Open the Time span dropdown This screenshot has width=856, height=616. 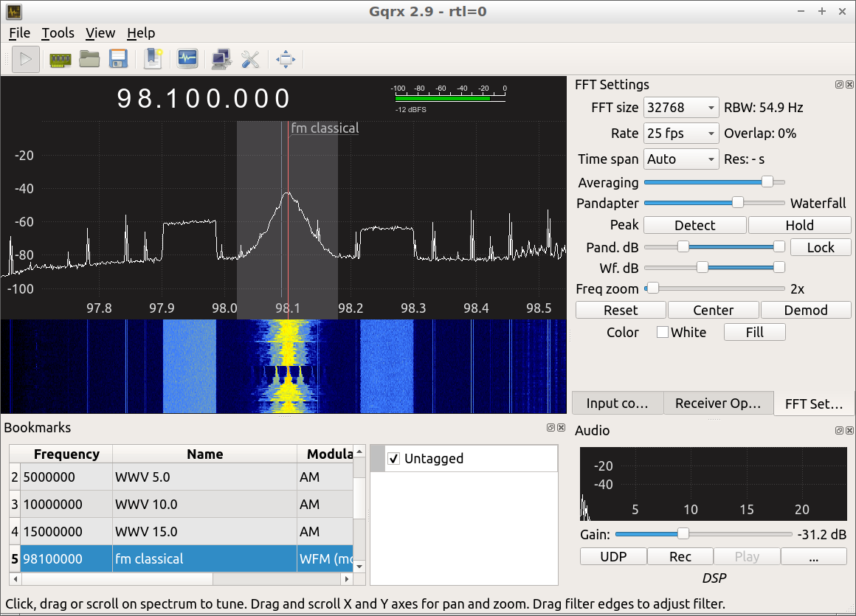point(680,159)
